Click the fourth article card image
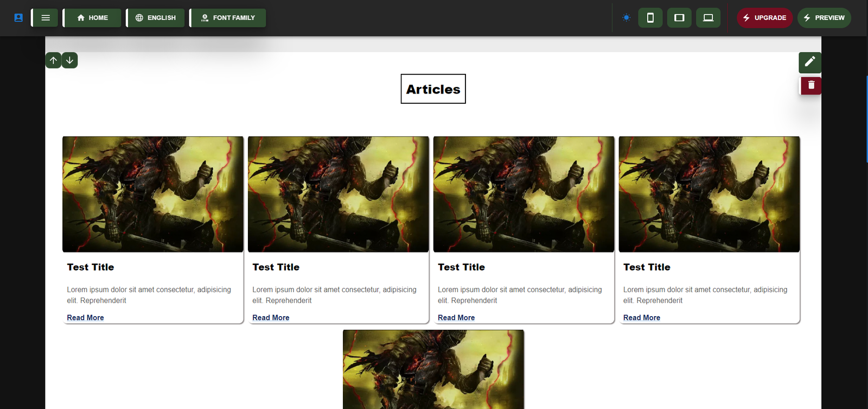 pyautogui.click(x=709, y=194)
